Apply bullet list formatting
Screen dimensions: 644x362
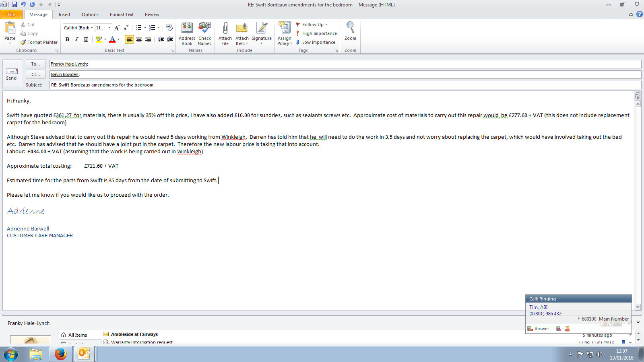(138, 28)
